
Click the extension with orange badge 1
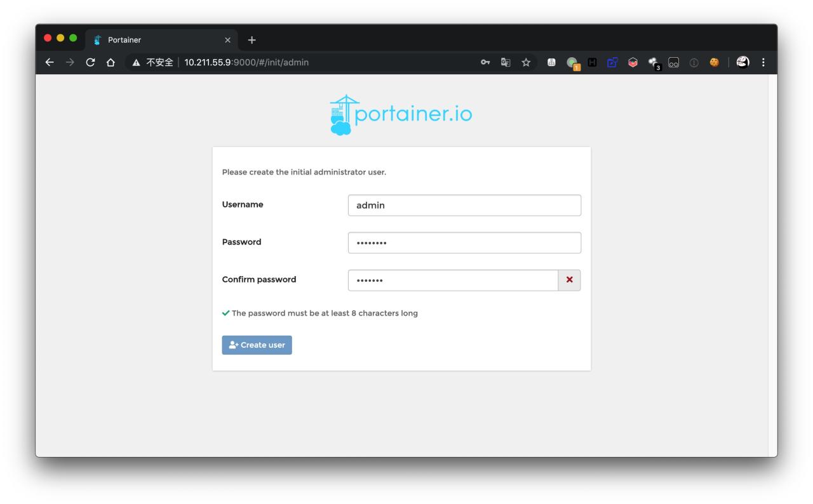[573, 63]
